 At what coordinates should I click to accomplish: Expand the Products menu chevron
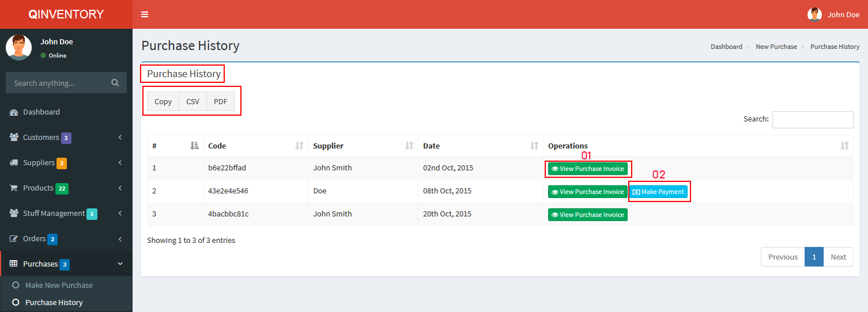[x=120, y=188]
